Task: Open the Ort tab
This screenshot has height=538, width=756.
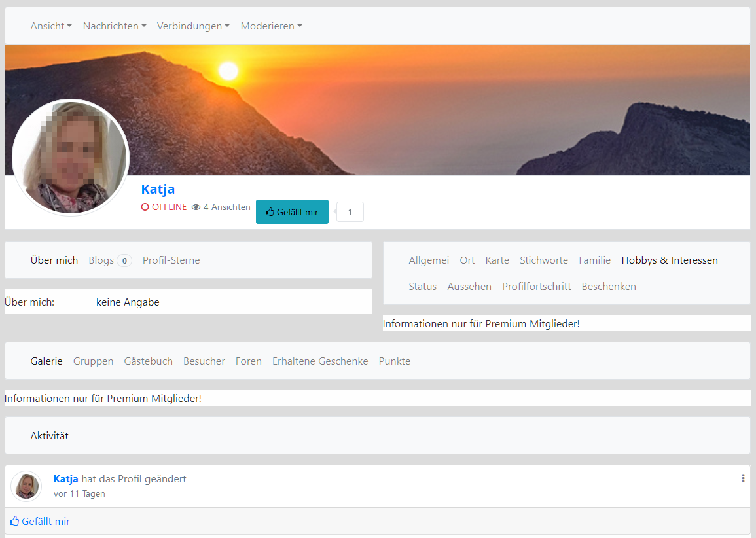Action: pyautogui.click(x=467, y=260)
